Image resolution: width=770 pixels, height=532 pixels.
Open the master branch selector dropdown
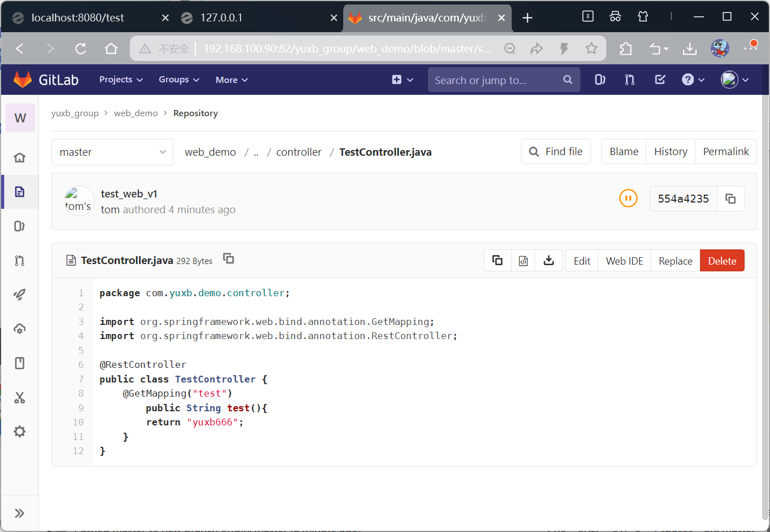click(112, 152)
